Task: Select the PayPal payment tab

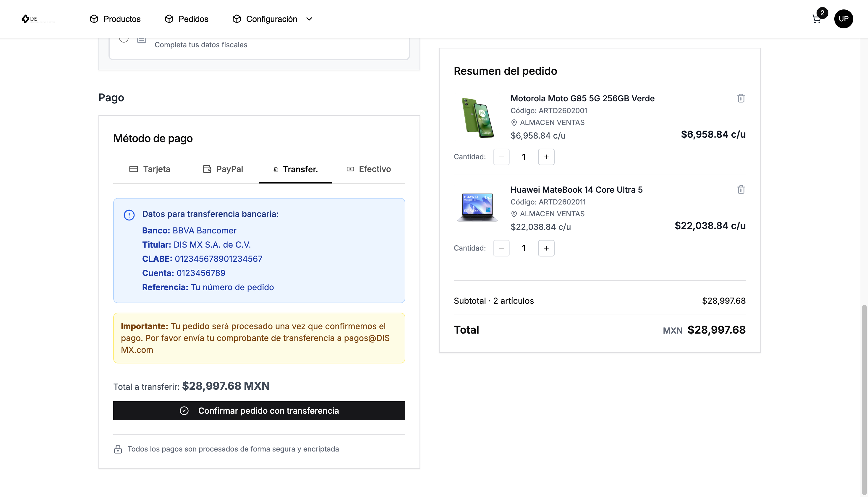Action: [x=223, y=169]
